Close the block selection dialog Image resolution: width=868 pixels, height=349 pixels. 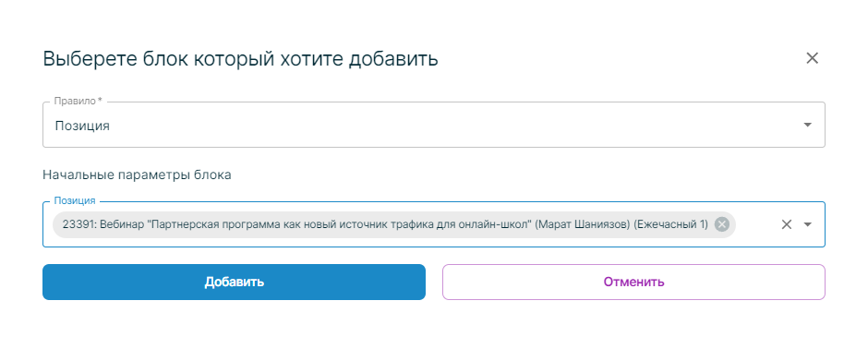tap(812, 58)
